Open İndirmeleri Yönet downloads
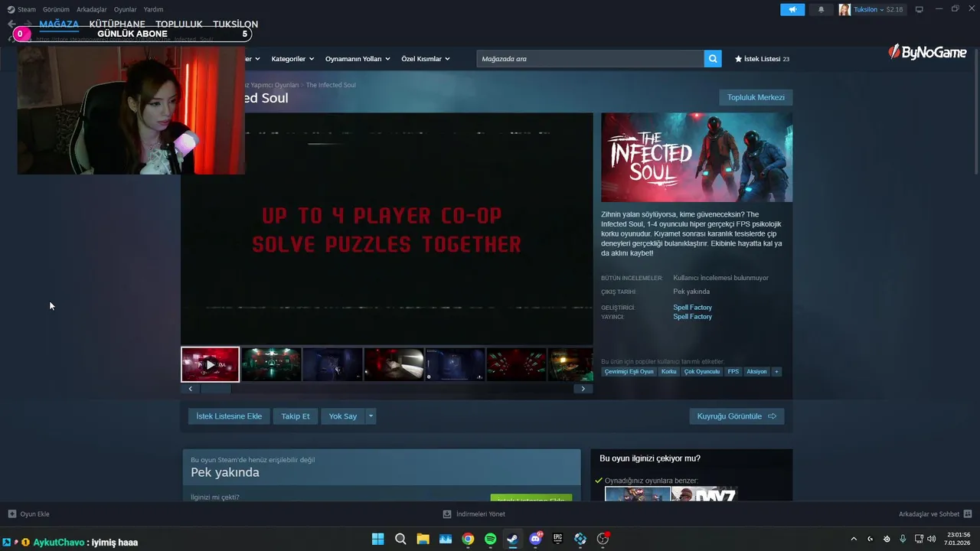Screen dimensions: 980x551 [x=475, y=514]
